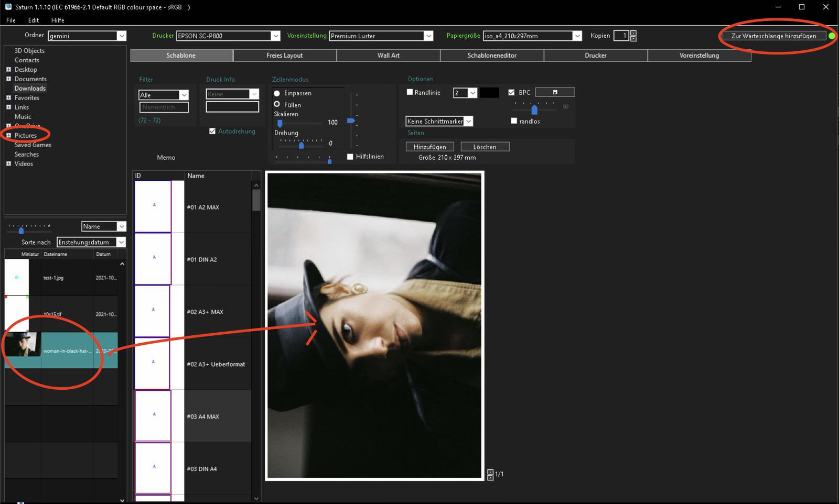
Task: Click the Hinzufügen page button
Action: pos(430,147)
